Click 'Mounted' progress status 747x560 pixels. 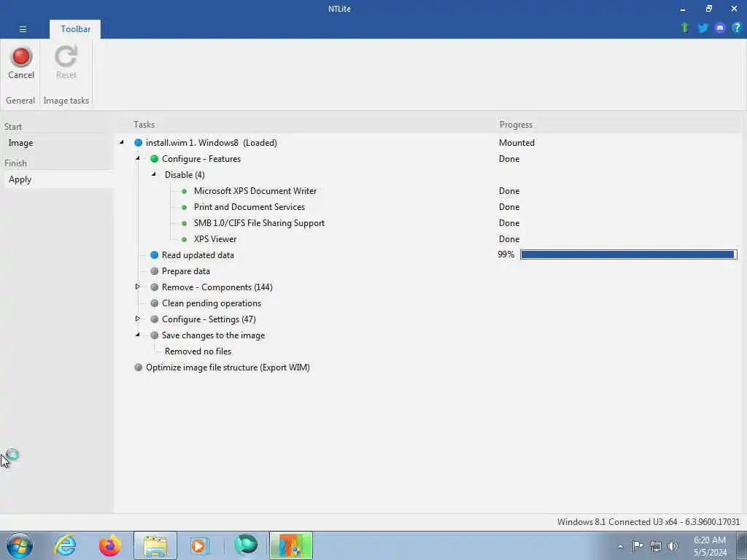click(x=516, y=143)
